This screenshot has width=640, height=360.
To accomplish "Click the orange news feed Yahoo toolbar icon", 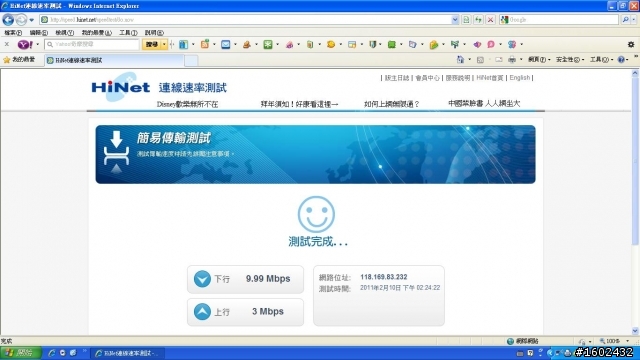I will click(204, 44).
